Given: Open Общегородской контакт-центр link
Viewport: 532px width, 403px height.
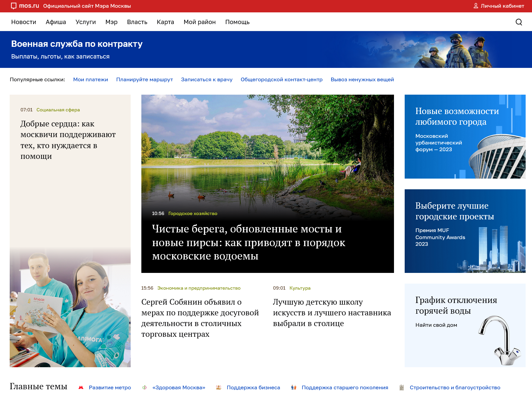Looking at the screenshot, I should click(x=282, y=80).
